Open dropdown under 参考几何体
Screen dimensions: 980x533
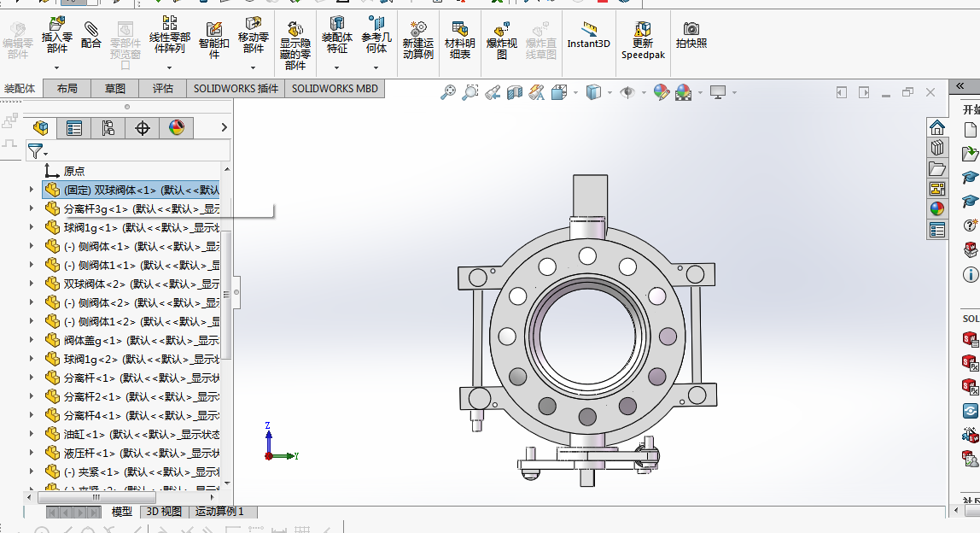[x=376, y=67]
